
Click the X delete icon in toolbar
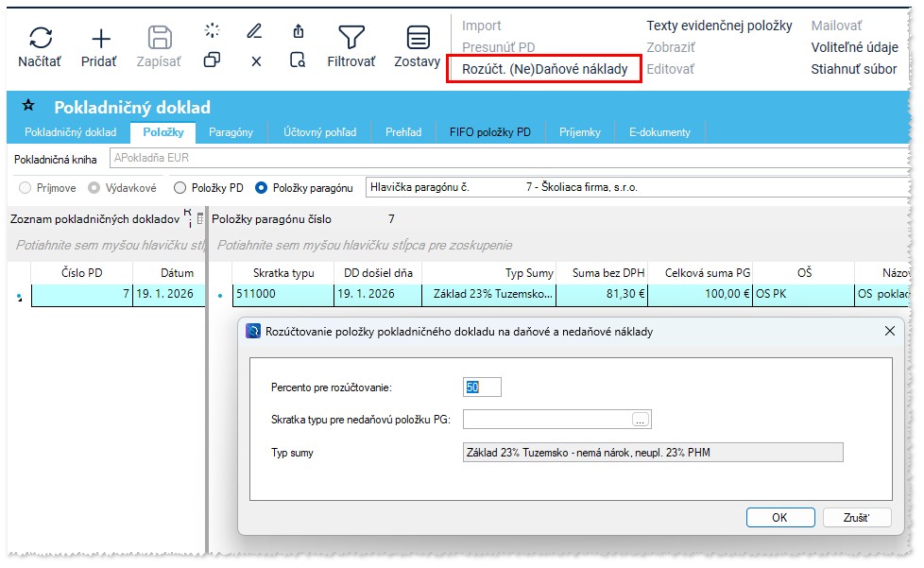pyautogui.click(x=255, y=60)
